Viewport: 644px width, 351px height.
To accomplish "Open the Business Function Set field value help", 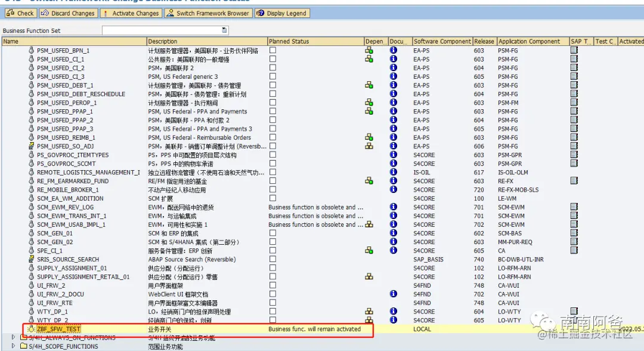I will coord(224,30).
